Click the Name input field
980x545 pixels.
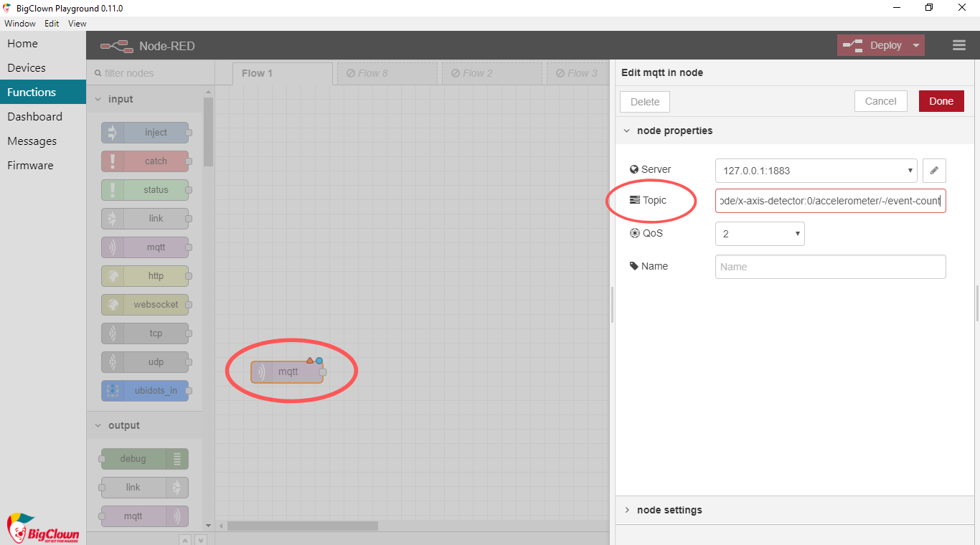(831, 267)
